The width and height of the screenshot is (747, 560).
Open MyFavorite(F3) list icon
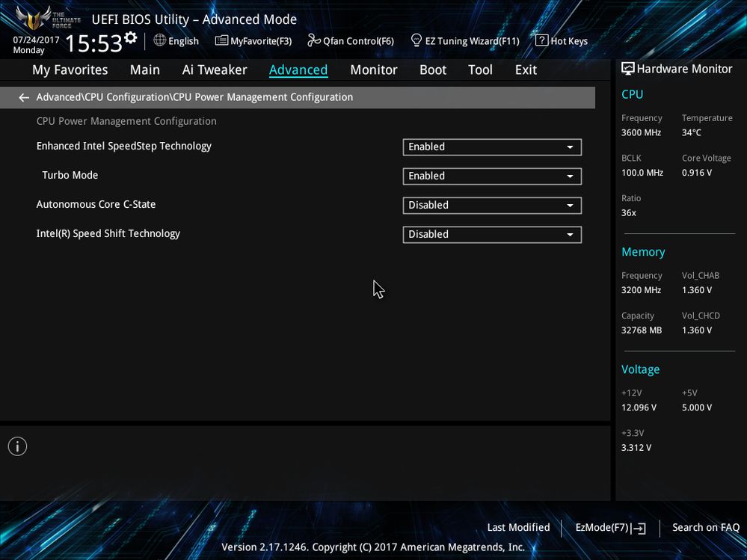pyautogui.click(x=221, y=40)
